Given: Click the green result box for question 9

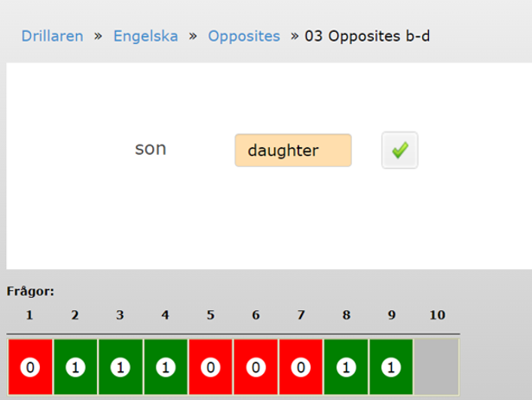Looking at the screenshot, I should pos(391,367).
